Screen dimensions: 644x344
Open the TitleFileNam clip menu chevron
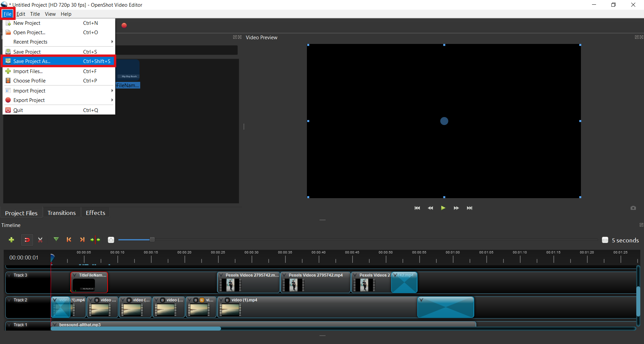(x=74, y=275)
